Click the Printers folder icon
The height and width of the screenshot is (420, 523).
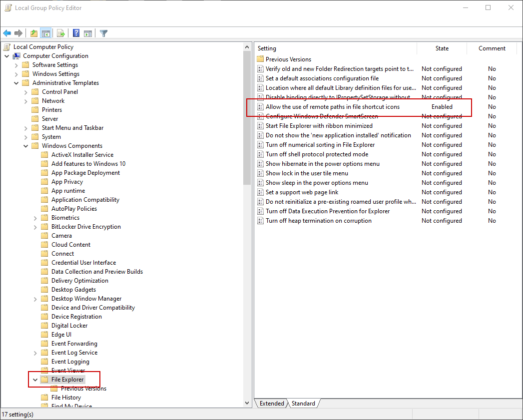coord(35,110)
